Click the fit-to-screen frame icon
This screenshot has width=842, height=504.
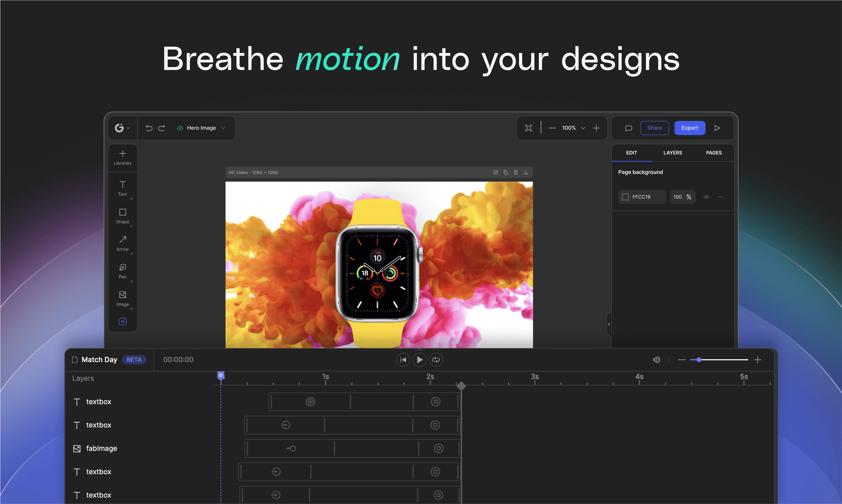pyautogui.click(x=529, y=128)
